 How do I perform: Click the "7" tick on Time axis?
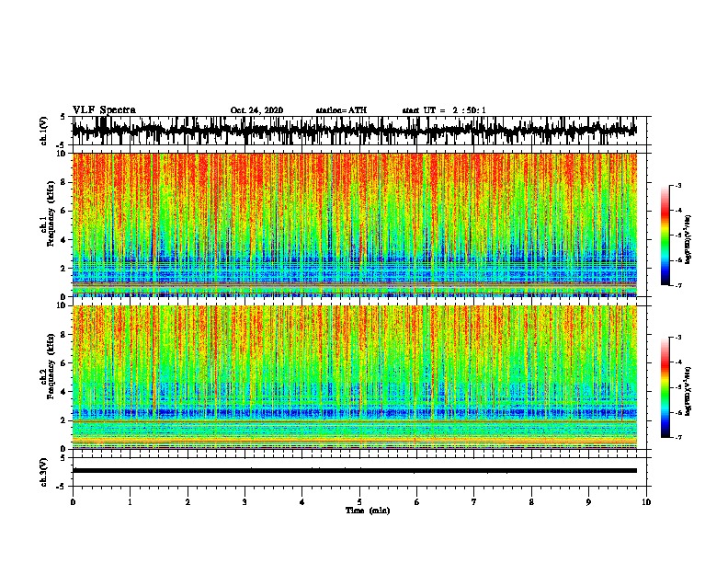(474, 502)
